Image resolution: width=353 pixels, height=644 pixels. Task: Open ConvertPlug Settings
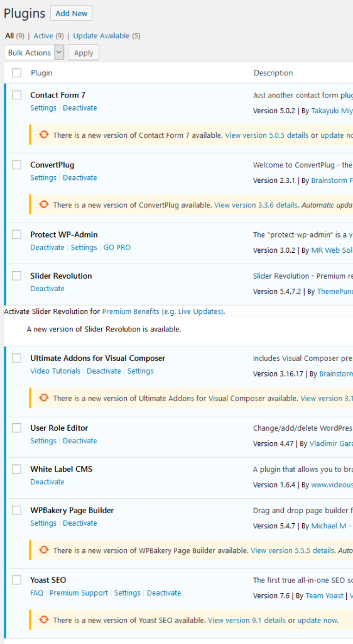[x=43, y=177]
